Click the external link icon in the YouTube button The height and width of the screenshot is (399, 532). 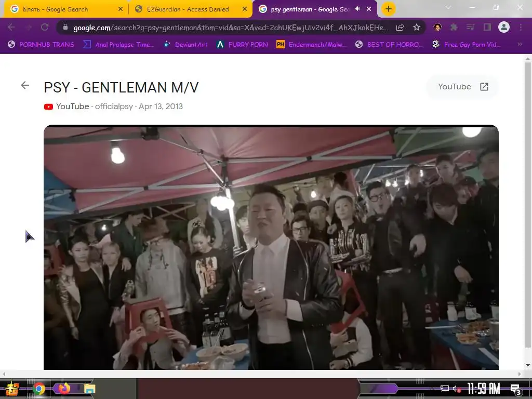coord(484,87)
